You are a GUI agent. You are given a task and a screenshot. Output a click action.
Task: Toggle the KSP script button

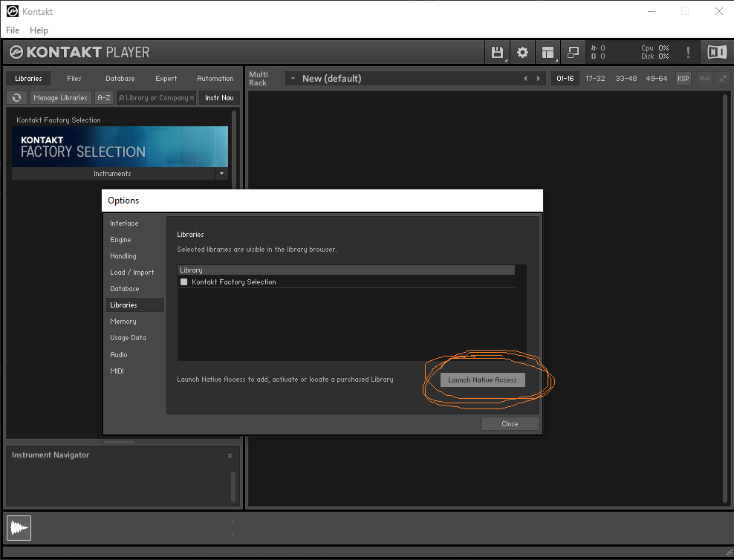683,79
